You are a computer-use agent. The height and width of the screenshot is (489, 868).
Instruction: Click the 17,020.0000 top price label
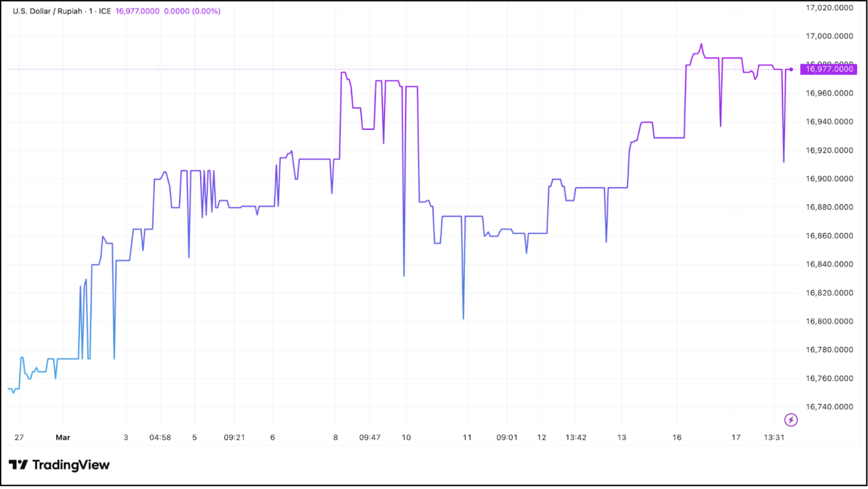[829, 8]
